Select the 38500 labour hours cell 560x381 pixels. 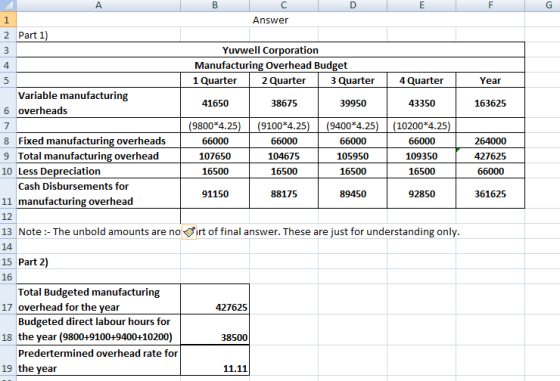(x=215, y=330)
